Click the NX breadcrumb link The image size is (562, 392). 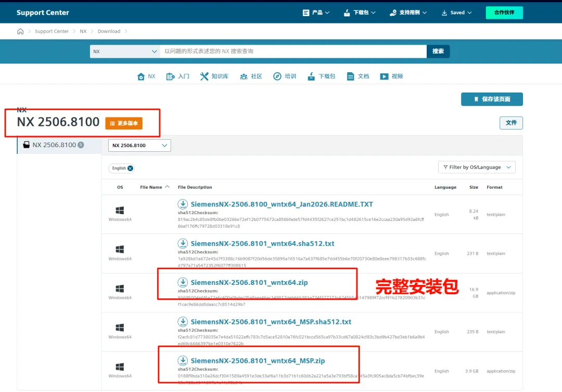tap(83, 31)
